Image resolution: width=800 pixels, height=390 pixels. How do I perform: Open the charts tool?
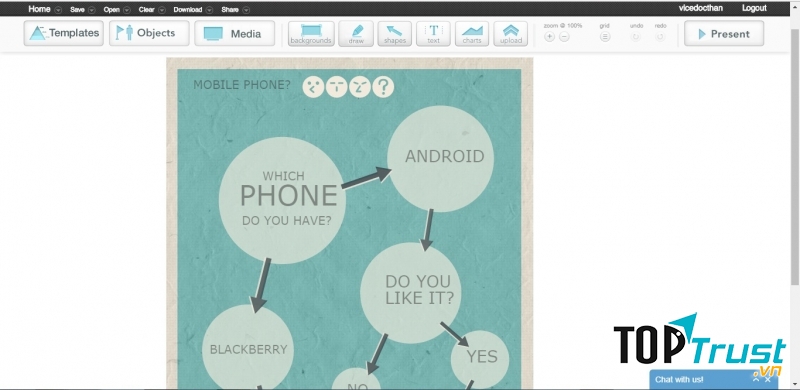(x=472, y=34)
